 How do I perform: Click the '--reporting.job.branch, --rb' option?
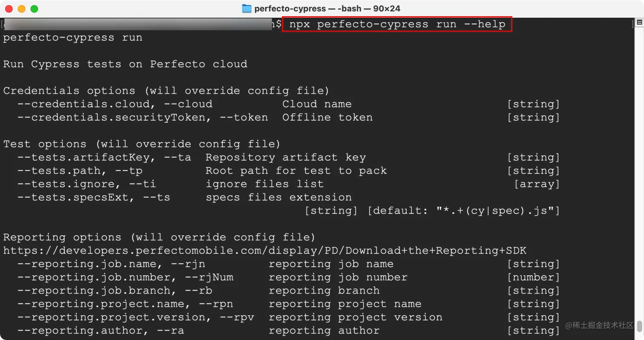pyautogui.click(x=115, y=291)
